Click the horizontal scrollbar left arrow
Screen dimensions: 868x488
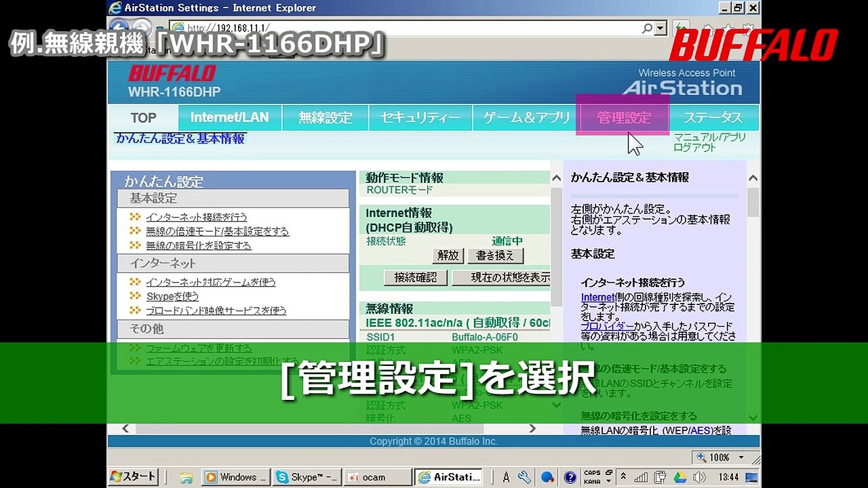(125, 428)
